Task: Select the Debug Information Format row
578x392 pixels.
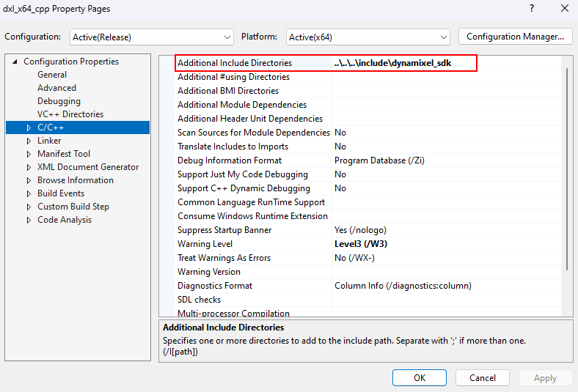Action: 230,160
